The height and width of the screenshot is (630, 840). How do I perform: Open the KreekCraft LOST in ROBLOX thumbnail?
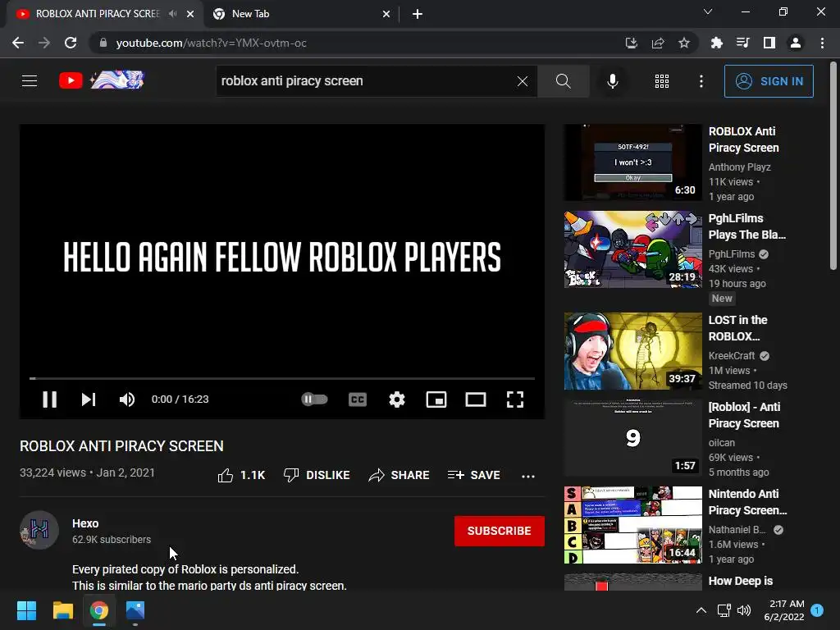pyautogui.click(x=632, y=351)
